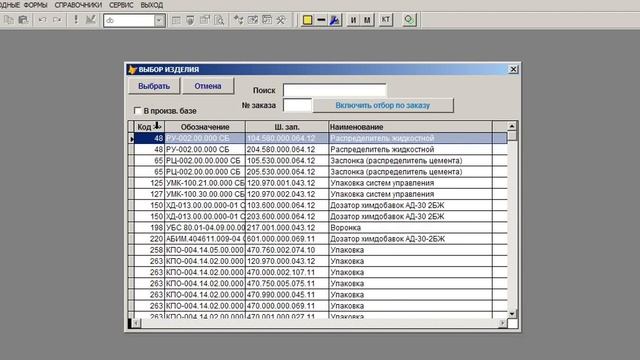Select cell 470.990.000.045.11
Screen dimensions: 640x360
click(287, 294)
